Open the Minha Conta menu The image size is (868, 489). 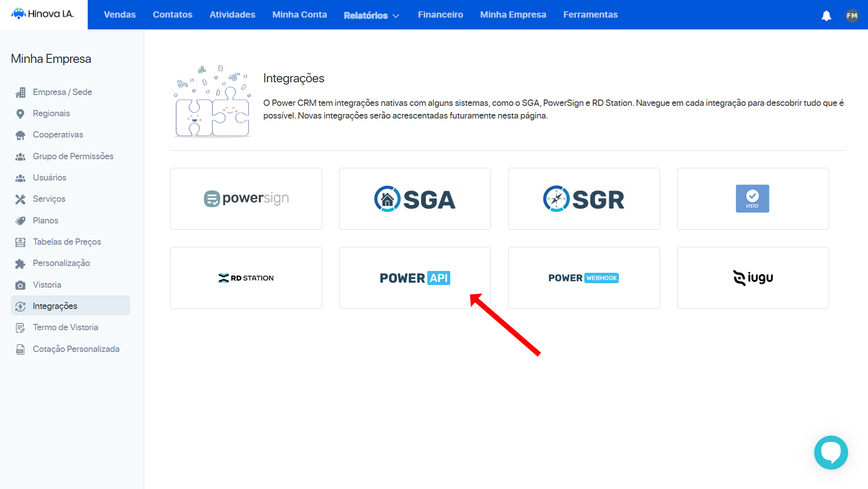click(x=300, y=14)
